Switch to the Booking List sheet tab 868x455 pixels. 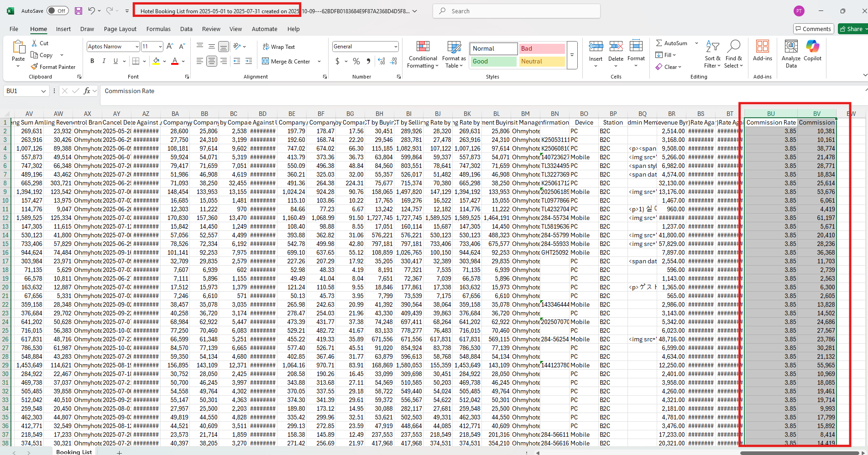pos(74,452)
